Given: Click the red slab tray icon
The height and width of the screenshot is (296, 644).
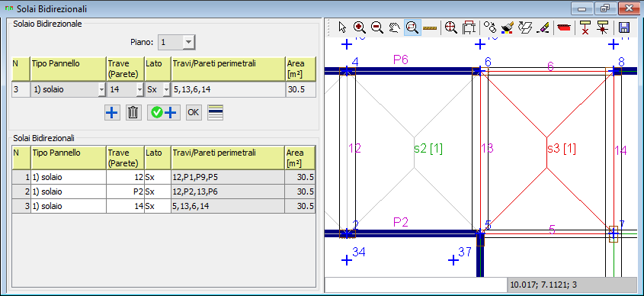Looking at the screenshot, I should [564, 27].
